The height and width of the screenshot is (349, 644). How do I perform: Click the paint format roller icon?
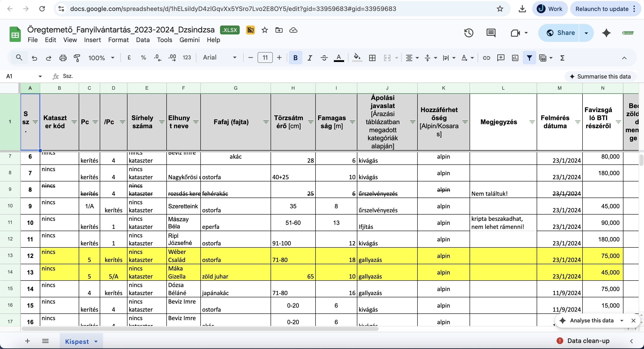click(77, 58)
